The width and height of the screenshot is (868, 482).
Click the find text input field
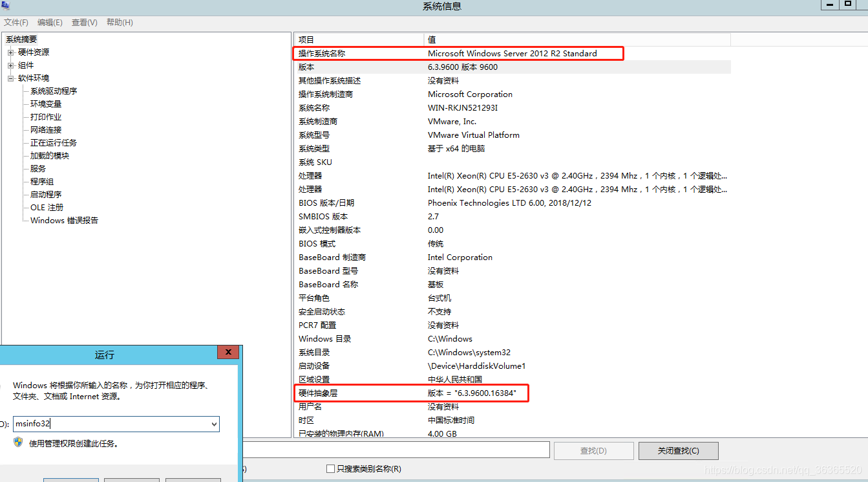click(396, 450)
